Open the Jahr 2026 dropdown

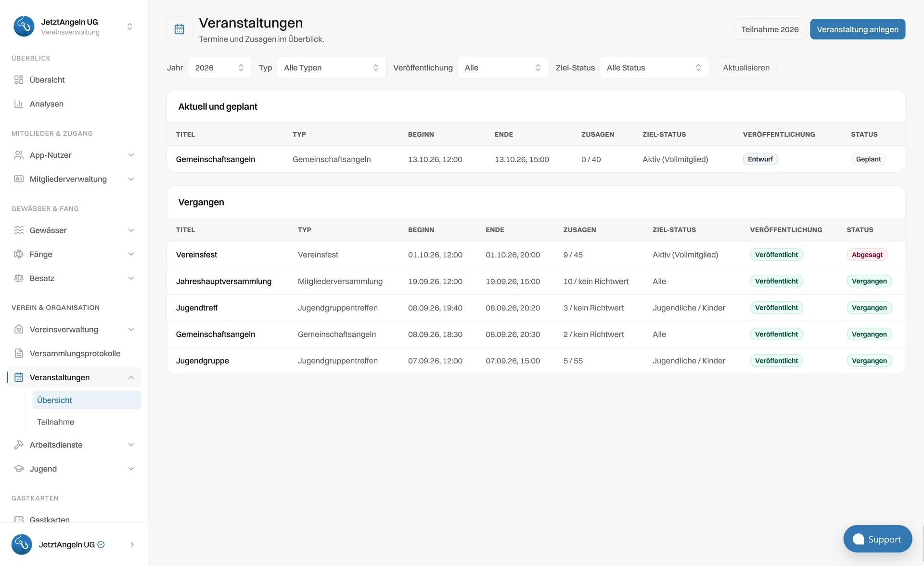pos(219,68)
